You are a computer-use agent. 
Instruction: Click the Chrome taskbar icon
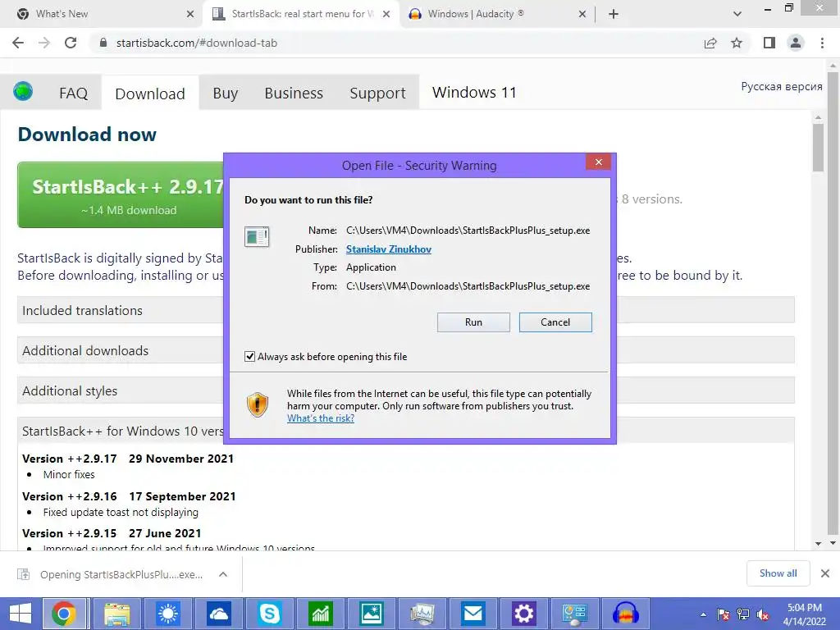pos(64,614)
